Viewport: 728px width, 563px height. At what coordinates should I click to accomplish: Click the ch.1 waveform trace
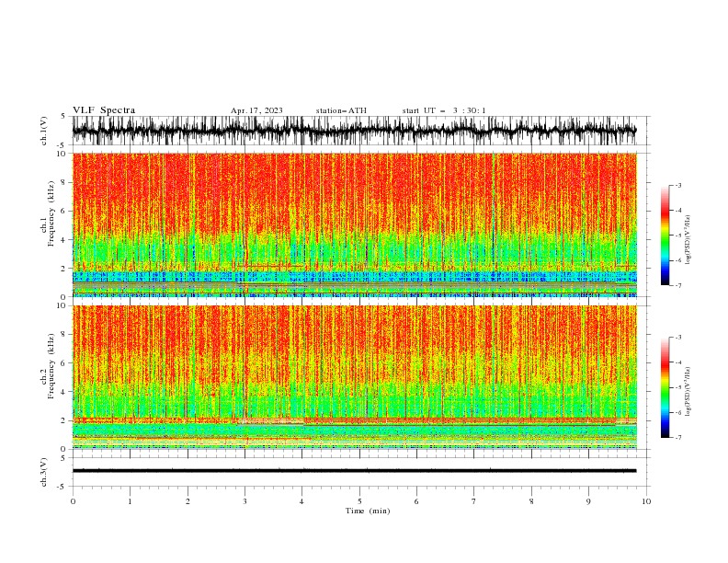[x=354, y=131]
